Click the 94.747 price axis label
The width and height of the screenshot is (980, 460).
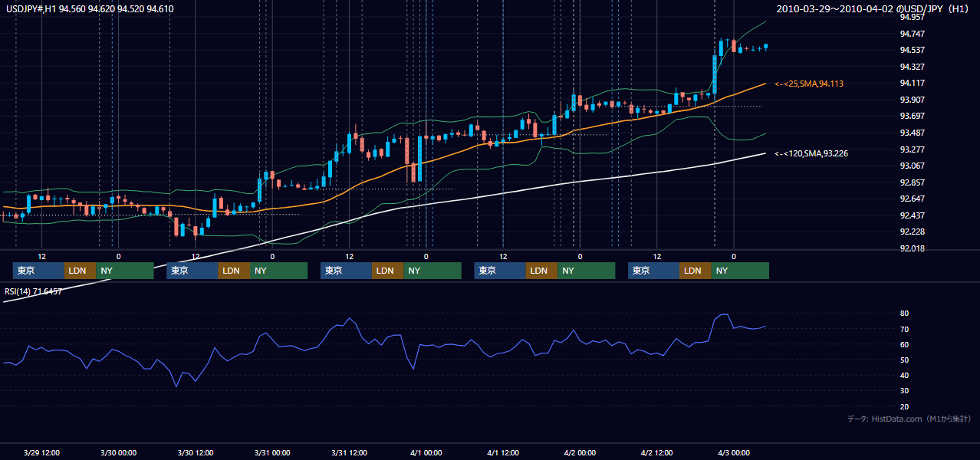pyautogui.click(x=911, y=34)
